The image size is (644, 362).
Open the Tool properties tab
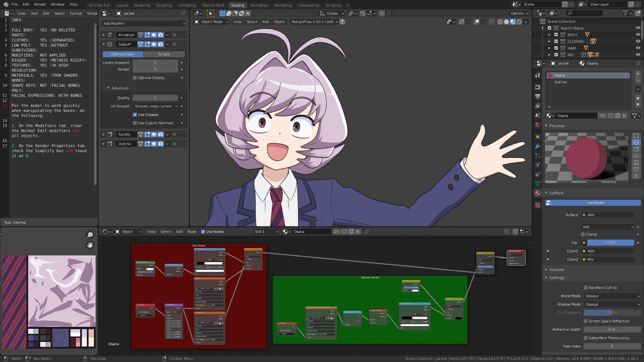(538, 75)
